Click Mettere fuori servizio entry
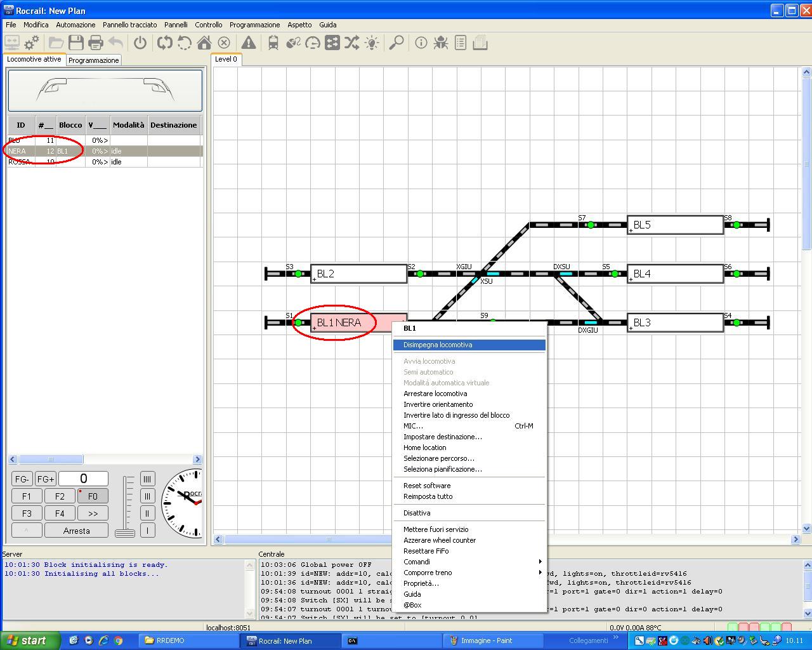The height and width of the screenshot is (650, 812). pyautogui.click(x=469, y=529)
